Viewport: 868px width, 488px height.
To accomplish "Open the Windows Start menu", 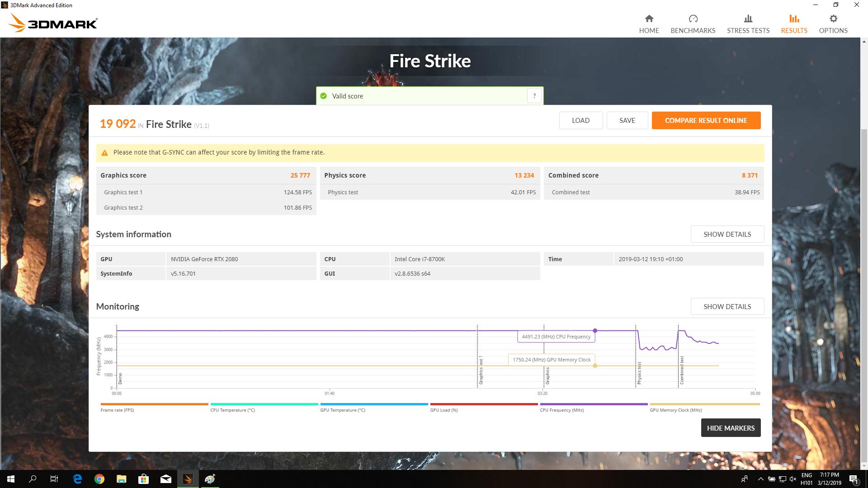I will pyautogui.click(x=11, y=479).
